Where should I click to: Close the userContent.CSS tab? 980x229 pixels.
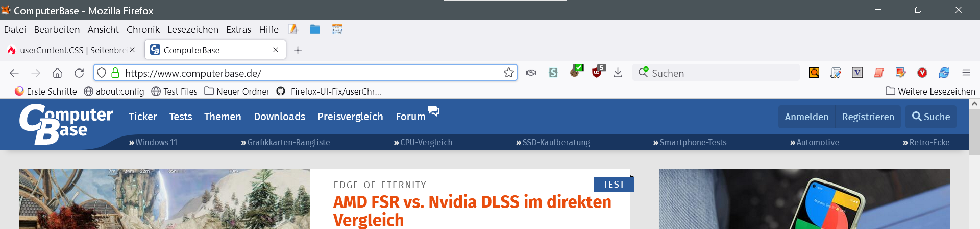point(132,50)
